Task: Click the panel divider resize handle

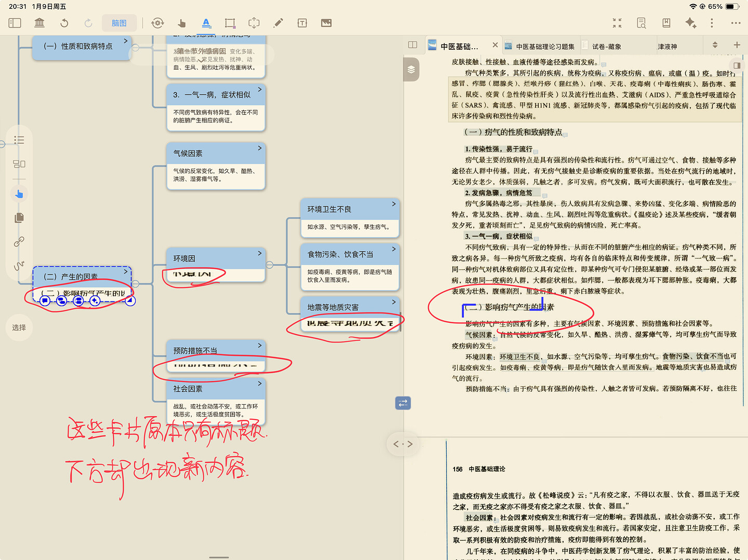Action: (x=403, y=444)
